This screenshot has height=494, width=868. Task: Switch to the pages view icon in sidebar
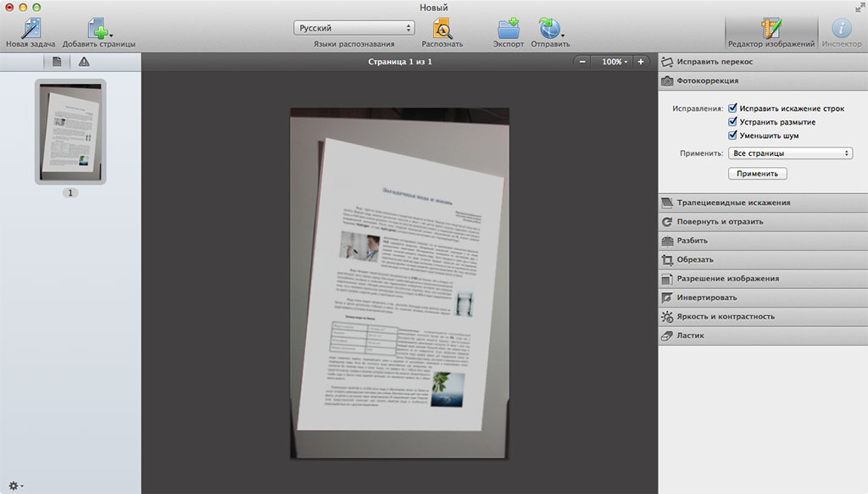(57, 62)
